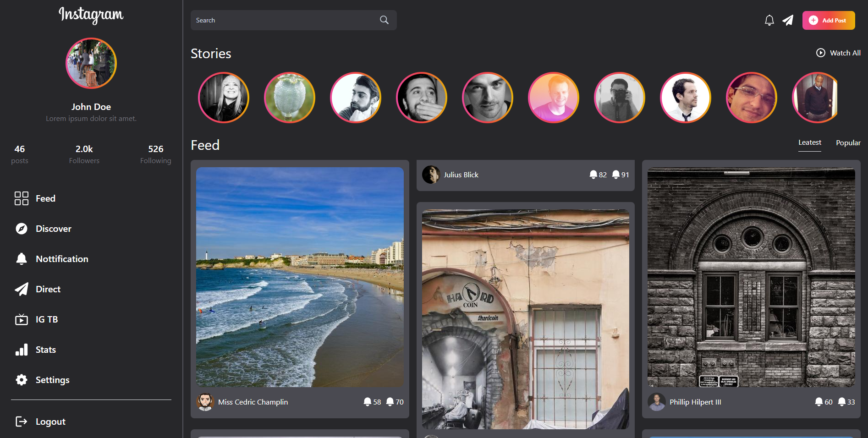868x438 pixels.
Task: Click the bell icon showing 91 on Julius Blick post
Action: 616,175
